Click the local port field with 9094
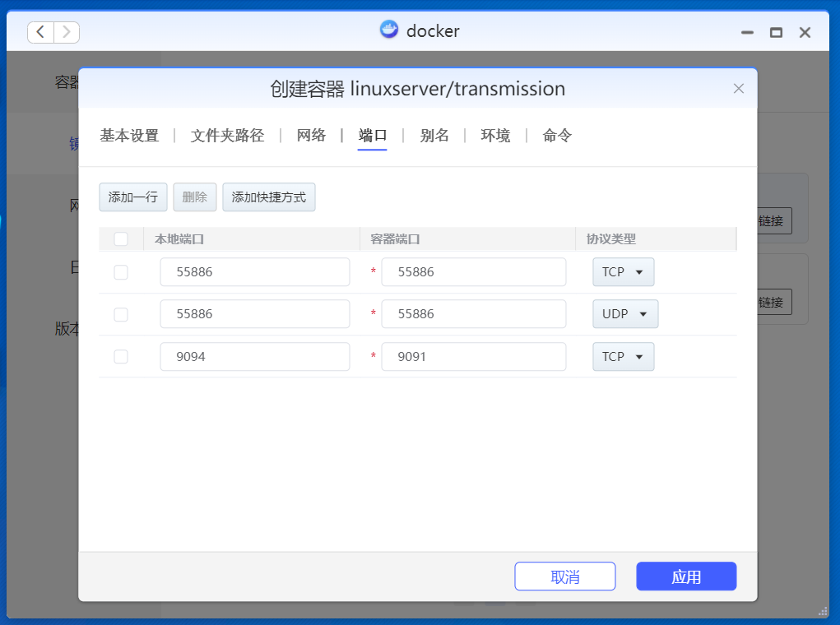 255,357
